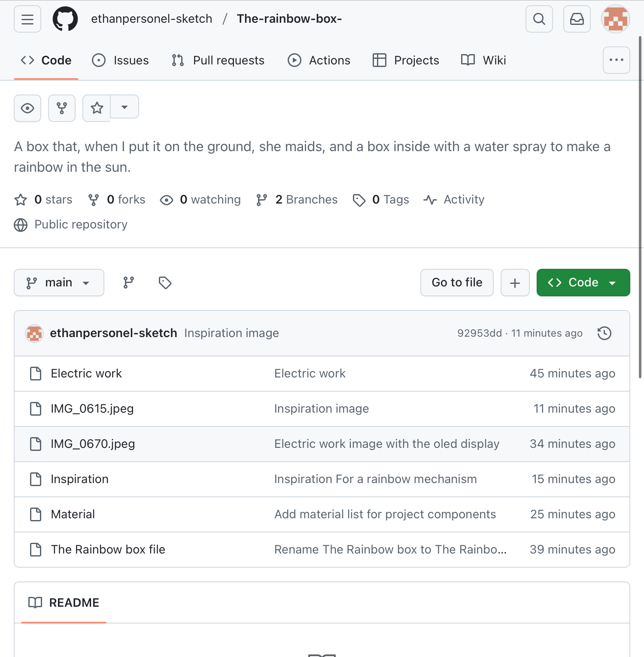Open the search icon button

point(539,19)
